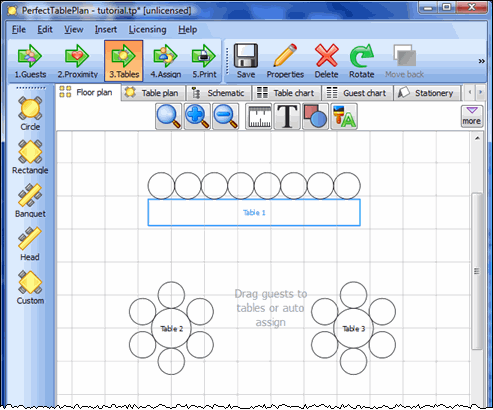The width and height of the screenshot is (493, 410).
Task: Open the Edit menu
Action: tap(45, 30)
